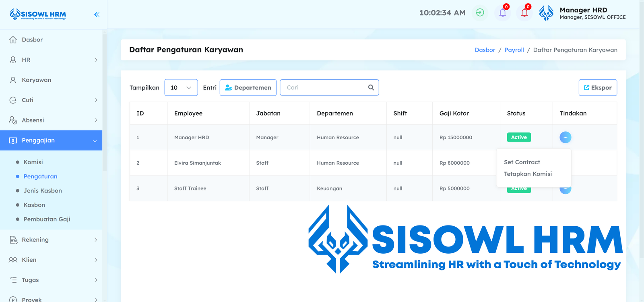
Task: Open action menu for Staff Trainee row
Action: coord(565,189)
